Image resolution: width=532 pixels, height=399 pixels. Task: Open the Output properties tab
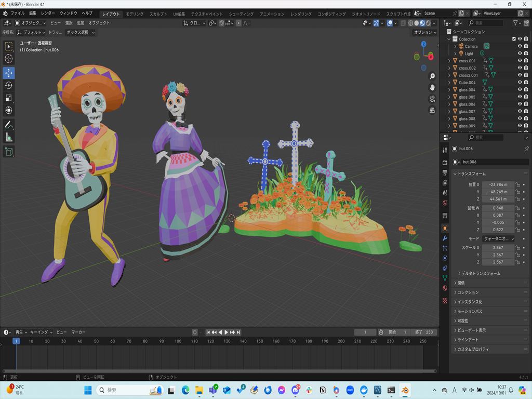click(x=445, y=172)
